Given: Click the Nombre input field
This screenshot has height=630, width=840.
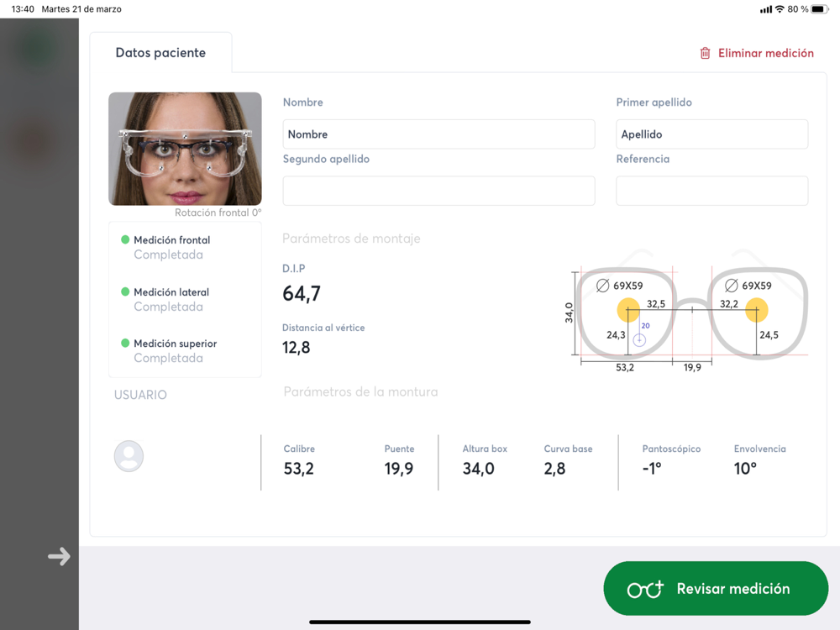Looking at the screenshot, I should 438,134.
